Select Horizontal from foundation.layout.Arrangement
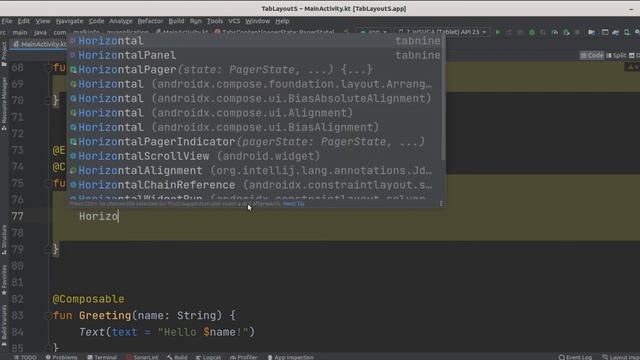The image size is (640, 360). tap(255, 84)
